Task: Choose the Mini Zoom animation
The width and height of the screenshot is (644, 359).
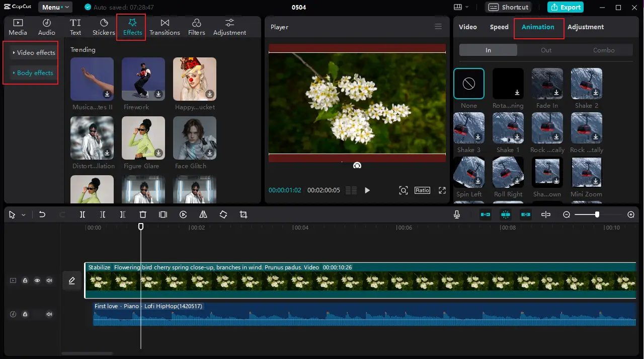Action: pos(586,172)
